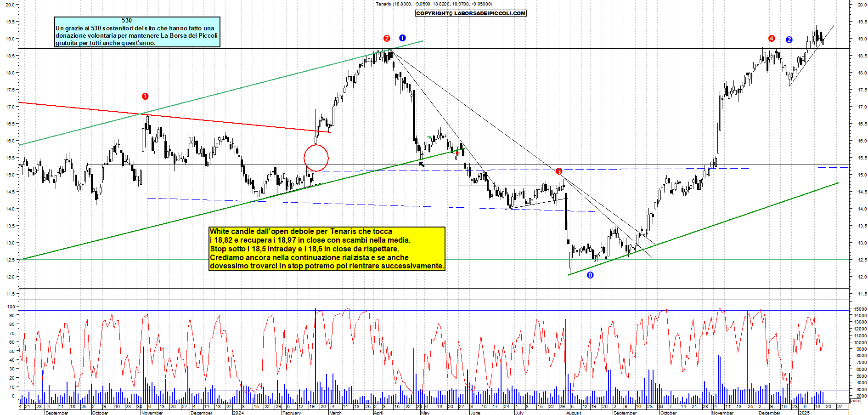Viewport: 868px width, 415px height.
Task: Click the COPYRIGHT@ LABORSADEIPICCOLI.COM label
Action: tap(471, 13)
